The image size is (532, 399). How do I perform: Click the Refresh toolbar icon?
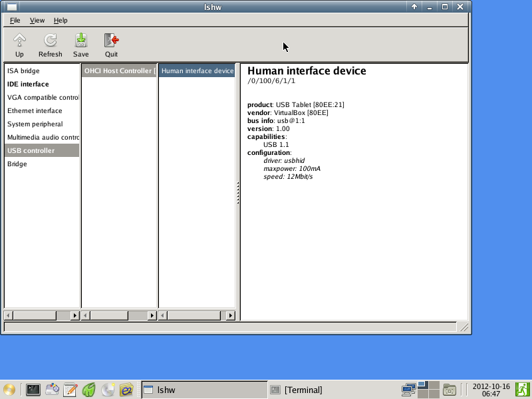(51, 45)
